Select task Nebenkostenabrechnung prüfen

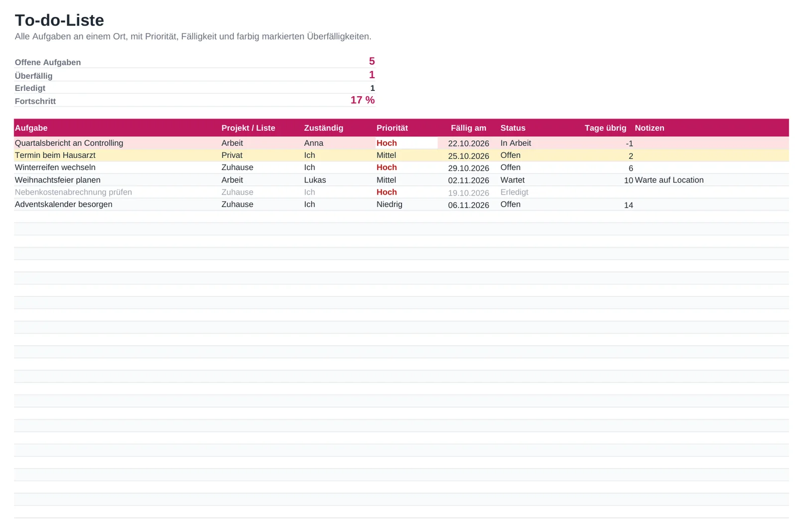click(x=73, y=192)
